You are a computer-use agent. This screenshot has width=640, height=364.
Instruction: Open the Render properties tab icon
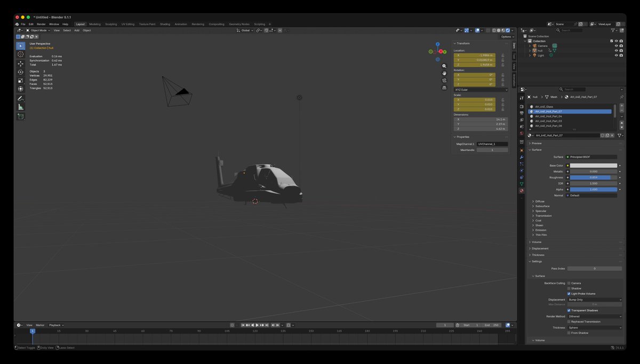click(522, 106)
